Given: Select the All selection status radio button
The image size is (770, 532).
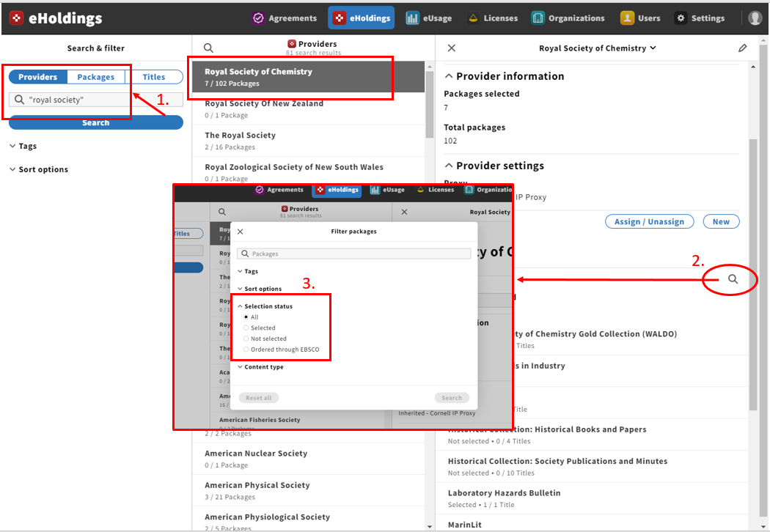Looking at the screenshot, I should [x=246, y=317].
